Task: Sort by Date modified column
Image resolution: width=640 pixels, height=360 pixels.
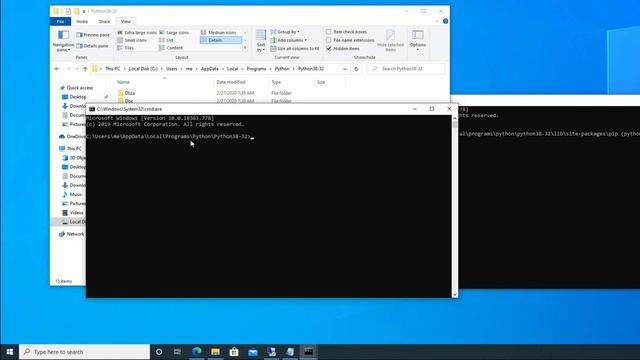Action: 231,82
